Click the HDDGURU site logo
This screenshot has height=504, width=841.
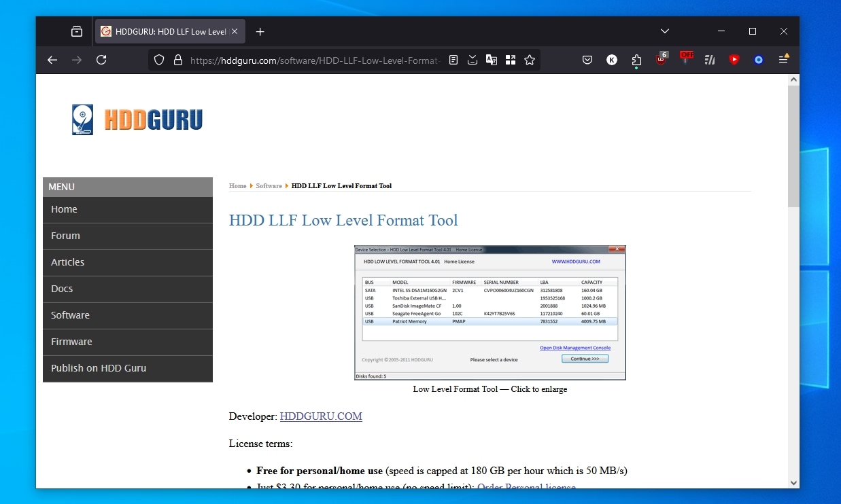pyautogui.click(x=137, y=120)
